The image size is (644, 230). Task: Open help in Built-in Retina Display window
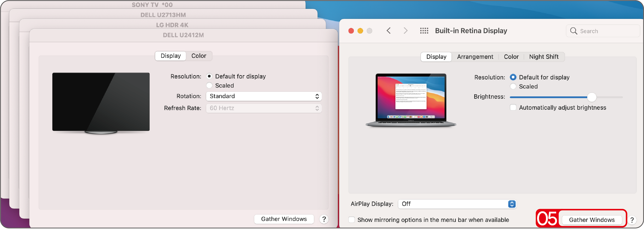632,220
